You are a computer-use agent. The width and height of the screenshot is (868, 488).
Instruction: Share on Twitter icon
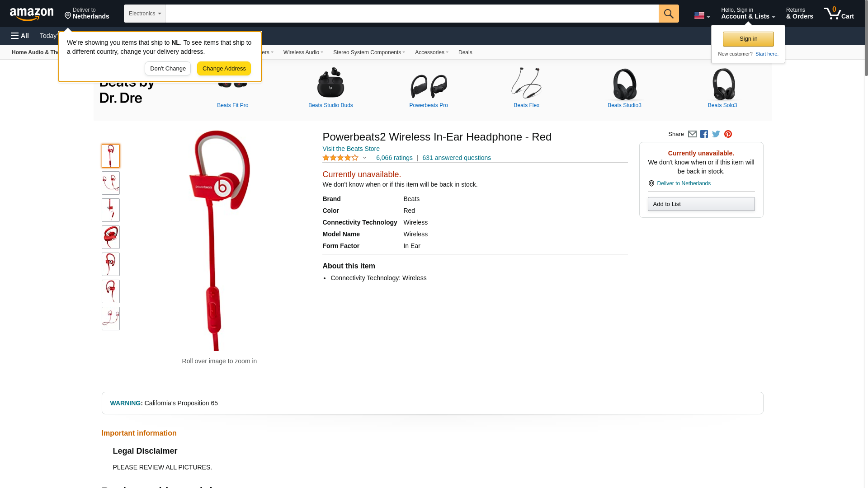pyautogui.click(x=716, y=134)
